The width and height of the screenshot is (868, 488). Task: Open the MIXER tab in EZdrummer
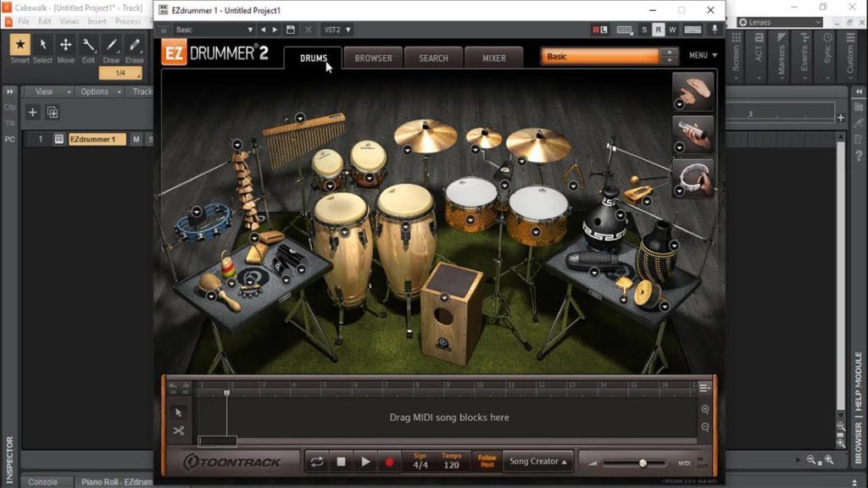tap(494, 58)
